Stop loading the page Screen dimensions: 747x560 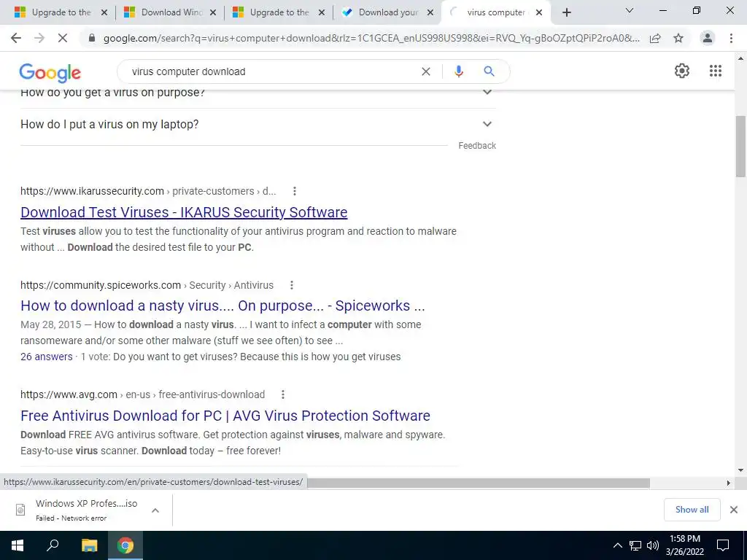[63, 38]
